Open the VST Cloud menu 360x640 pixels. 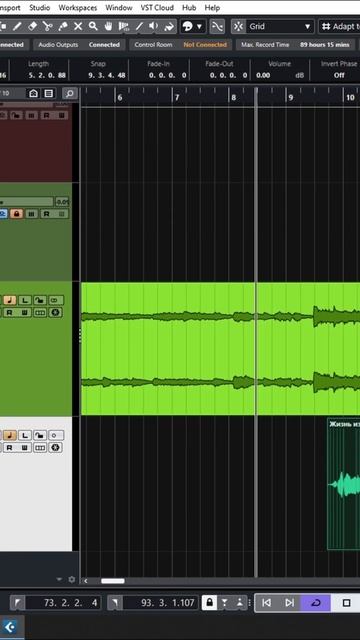157,7
